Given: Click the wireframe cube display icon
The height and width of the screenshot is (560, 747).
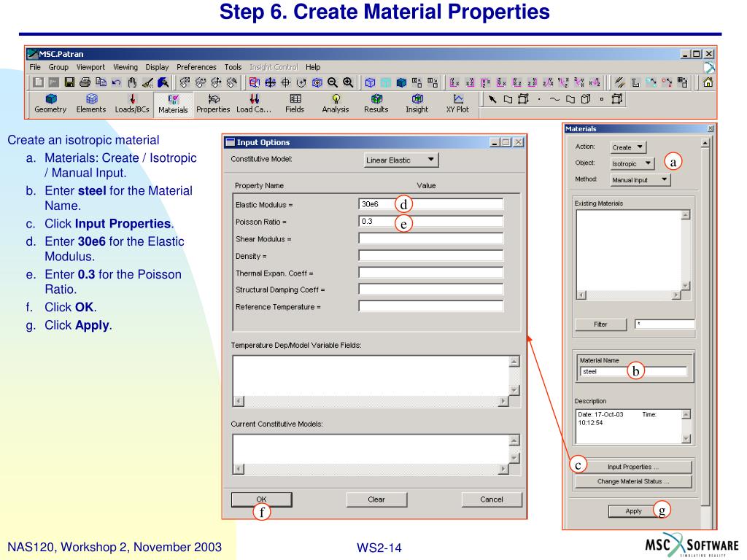Looking at the screenshot, I should pyautogui.click(x=370, y=82).
